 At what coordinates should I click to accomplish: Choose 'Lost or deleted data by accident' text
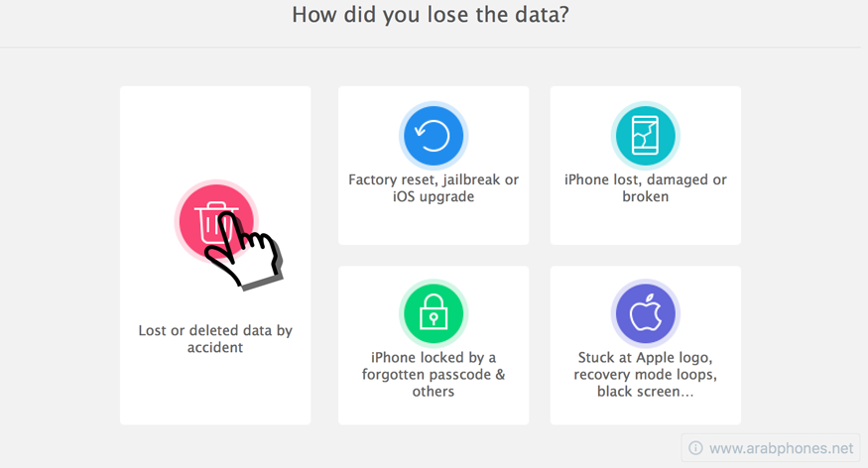(x=215, y=338)
